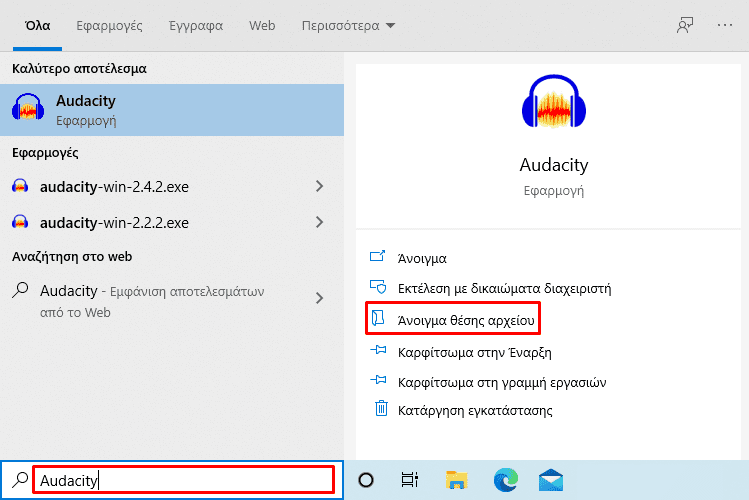
Task: Click the open file location icon
Action: pyautogui.click(x=378, y=318)
